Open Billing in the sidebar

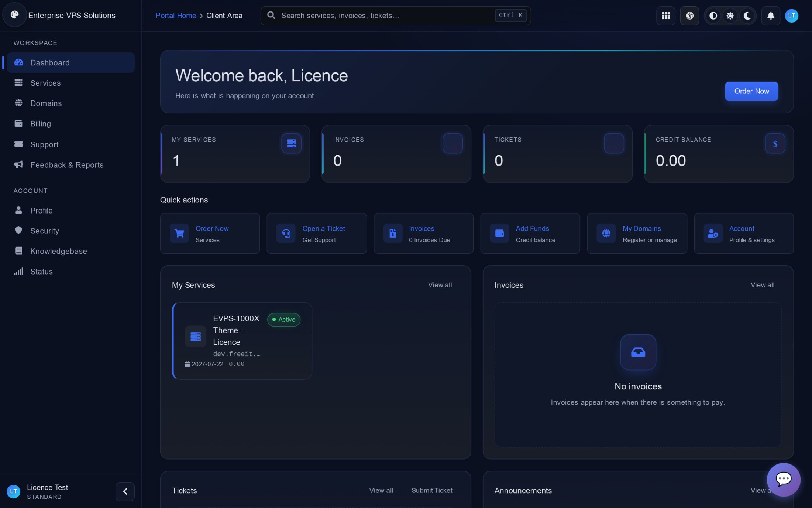[x=71, y=123]
